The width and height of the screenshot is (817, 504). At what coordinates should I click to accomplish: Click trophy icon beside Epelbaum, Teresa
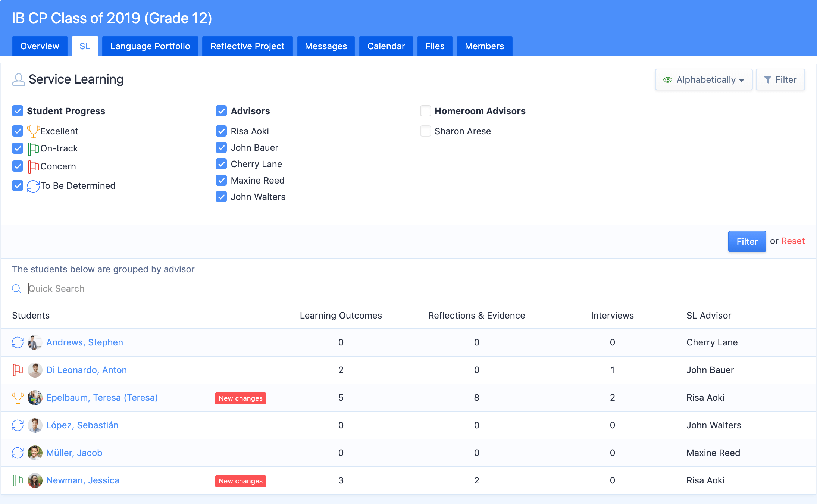pyautogui.click(x=18, y=398)
